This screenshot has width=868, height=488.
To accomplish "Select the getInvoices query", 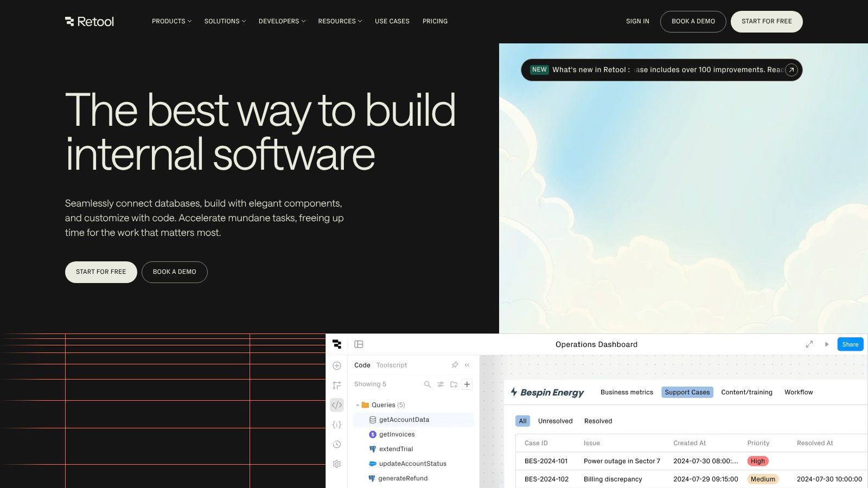I will pos(397,434).
